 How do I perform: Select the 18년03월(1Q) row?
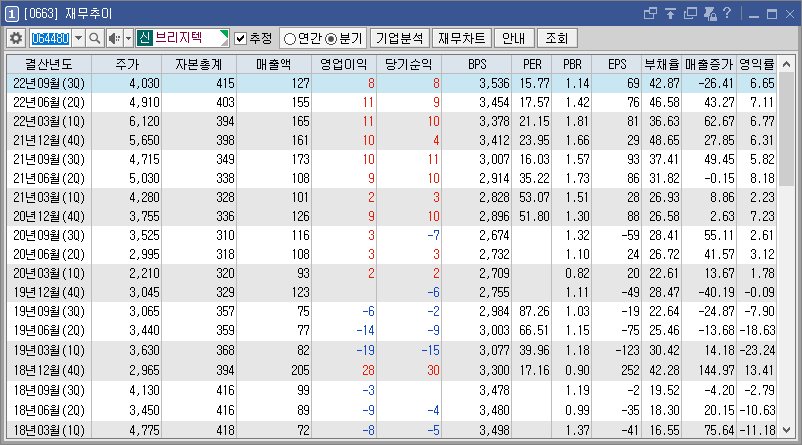coord(391,430)
